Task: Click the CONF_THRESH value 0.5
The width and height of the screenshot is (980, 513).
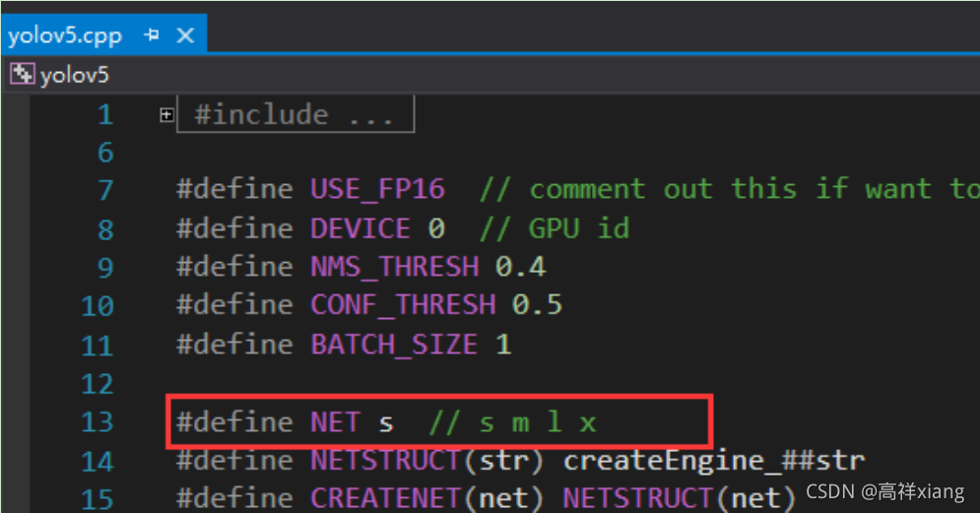Action: click(x=537, y=305)
